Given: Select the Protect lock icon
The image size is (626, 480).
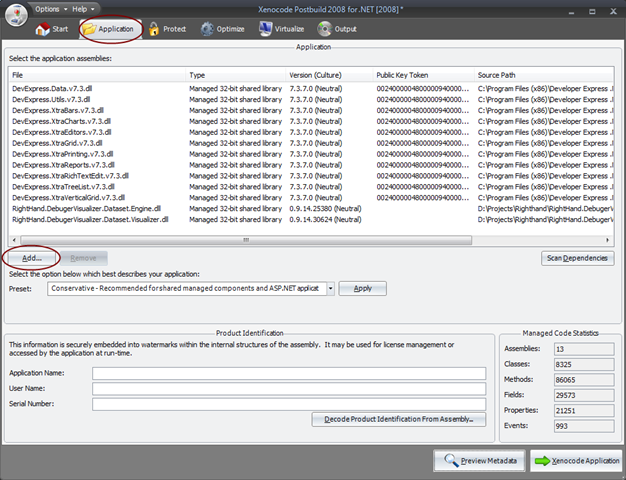Looking at the screenshot, I should pos(155,29).
